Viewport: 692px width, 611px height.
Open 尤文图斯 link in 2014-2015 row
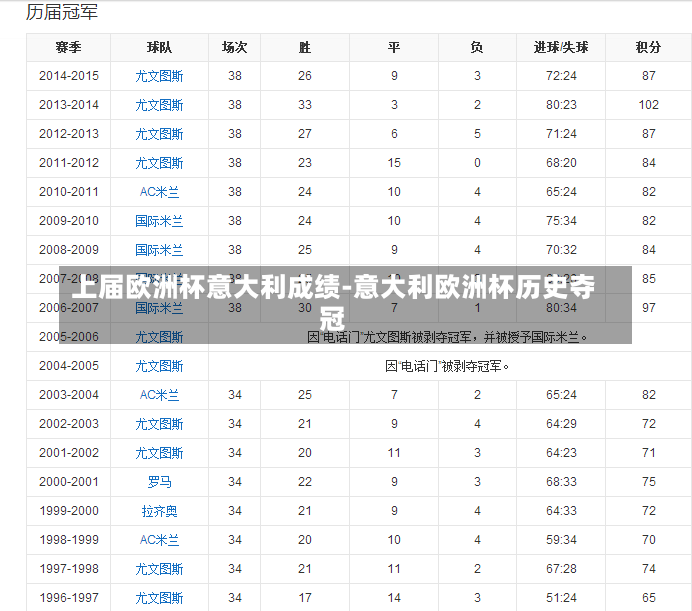point(159,76)
